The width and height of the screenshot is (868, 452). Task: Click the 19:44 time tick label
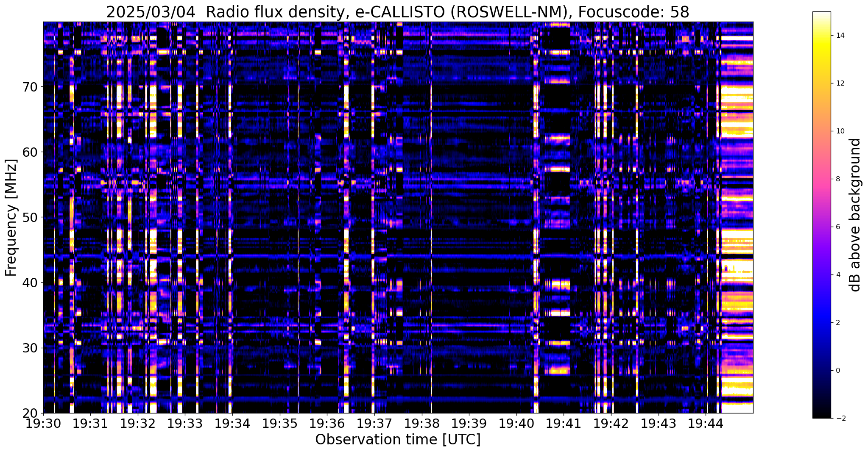click(705, 423)
